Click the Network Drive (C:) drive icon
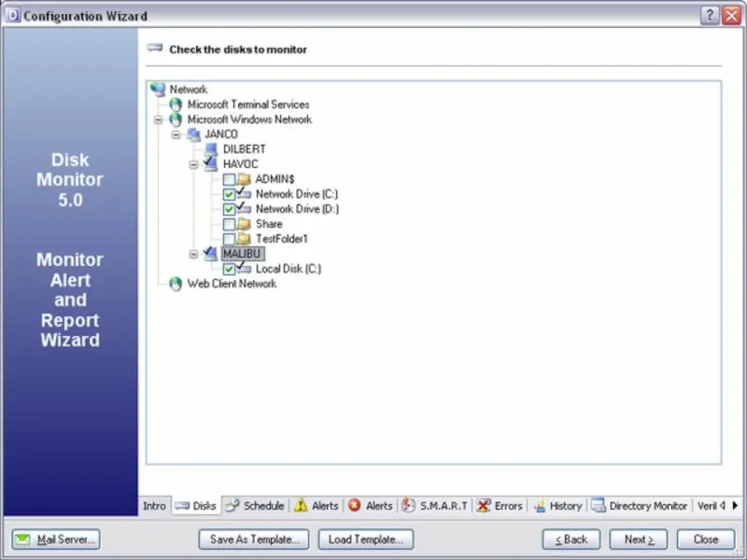 244,194
